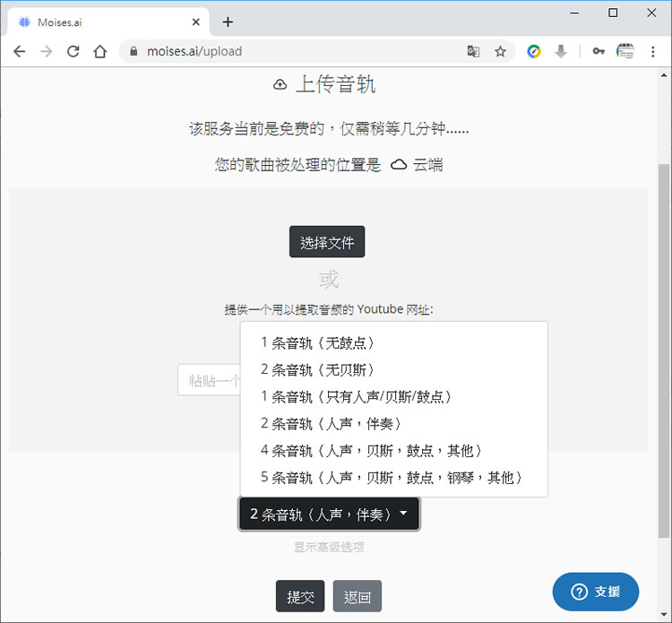Click 显示高级选项 link

click(329, 547)
